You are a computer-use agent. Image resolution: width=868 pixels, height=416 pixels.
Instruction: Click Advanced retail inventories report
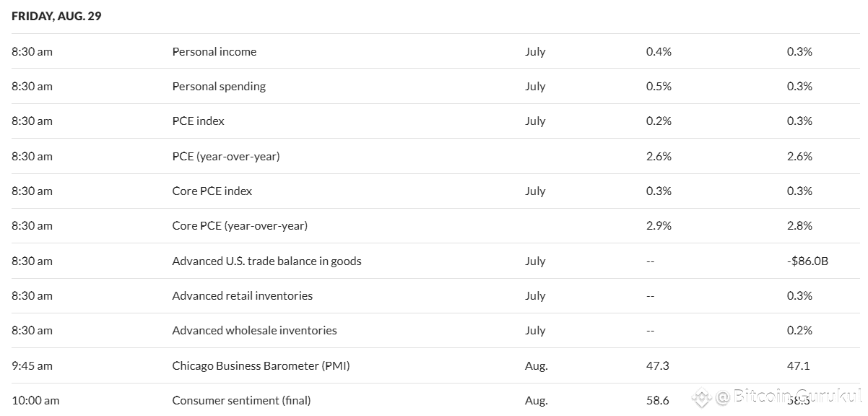243,295
